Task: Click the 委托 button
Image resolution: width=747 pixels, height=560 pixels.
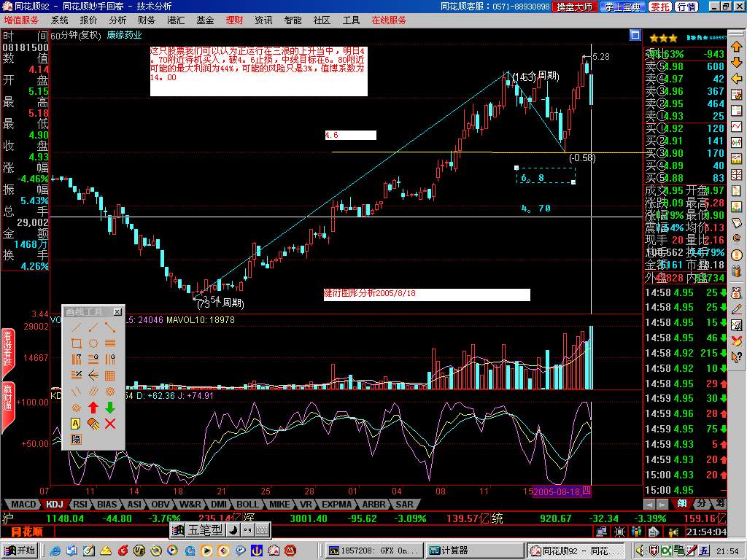Action: (x=660, y=7)
